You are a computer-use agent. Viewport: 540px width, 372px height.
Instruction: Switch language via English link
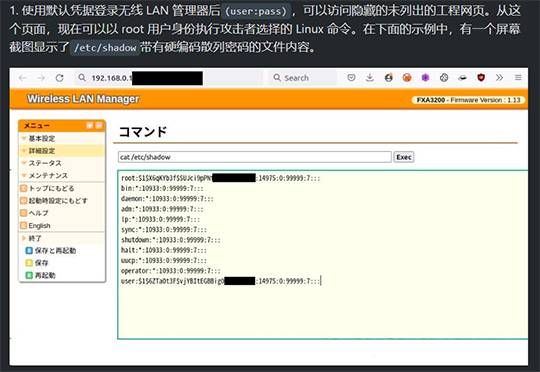(39, 226)
